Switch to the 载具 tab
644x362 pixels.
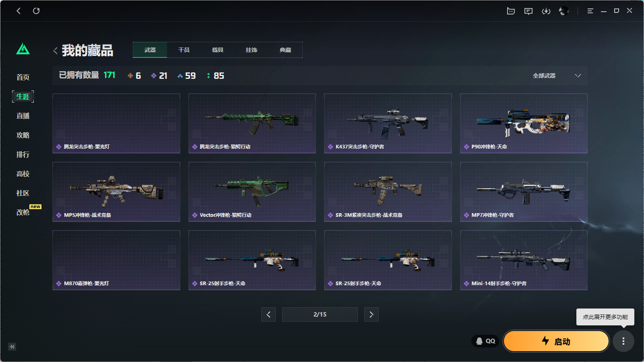tap(218, 50)
